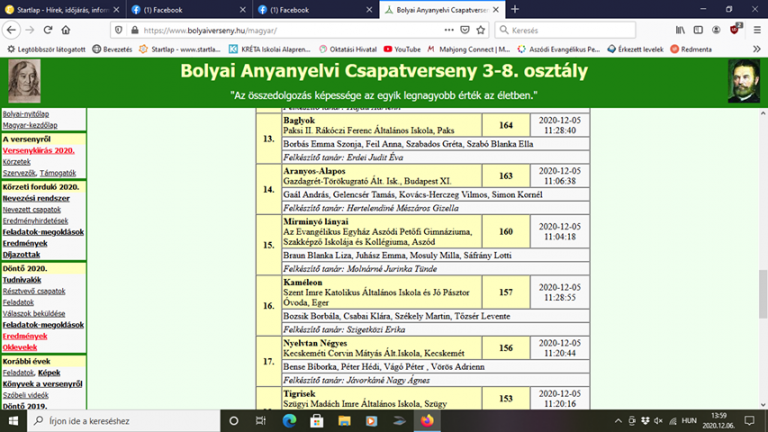Open Könyvek a versenyről link
Screen dimensions: 768x432
(43, 384)
